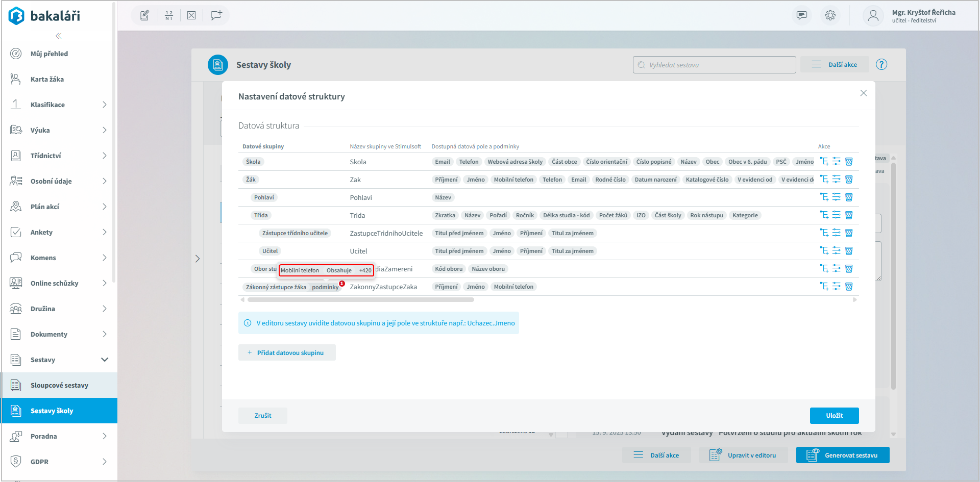Open Sloupcové sestavy in the sidebar

(x=59, y=385)
